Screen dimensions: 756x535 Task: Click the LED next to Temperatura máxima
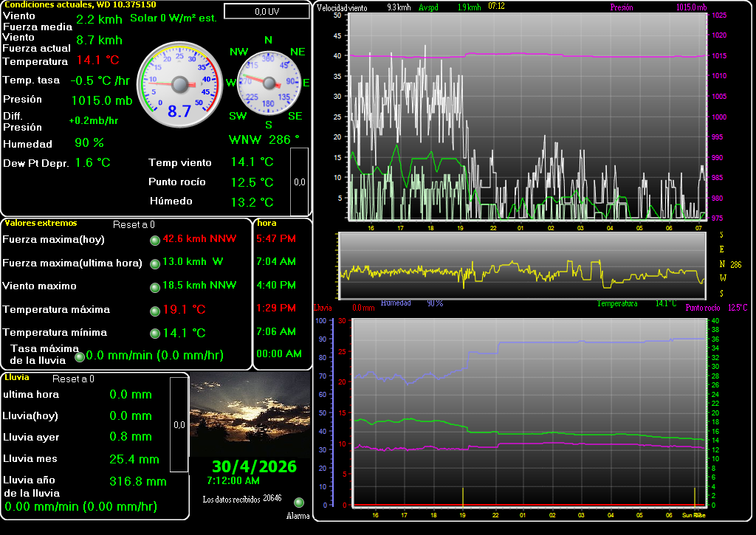[x=155, y=311]
